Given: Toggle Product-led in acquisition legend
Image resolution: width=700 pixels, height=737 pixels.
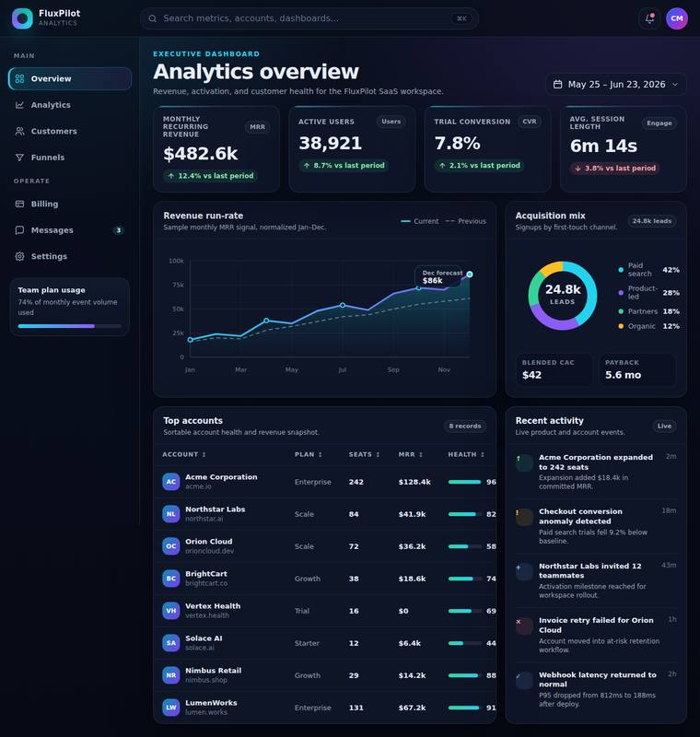Looking at the screenshot, I should tap(648, 292).
